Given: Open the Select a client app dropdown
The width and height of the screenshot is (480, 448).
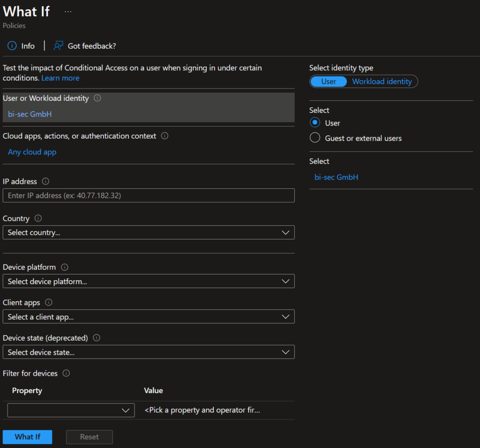Looking at the screenshot, I should (x=148, y=317).
